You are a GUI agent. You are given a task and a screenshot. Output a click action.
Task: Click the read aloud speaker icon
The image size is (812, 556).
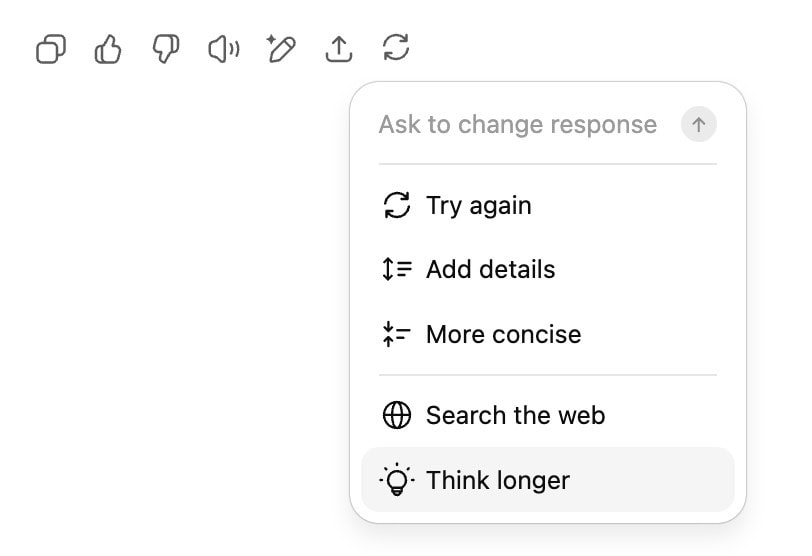[x=223, y=48]
